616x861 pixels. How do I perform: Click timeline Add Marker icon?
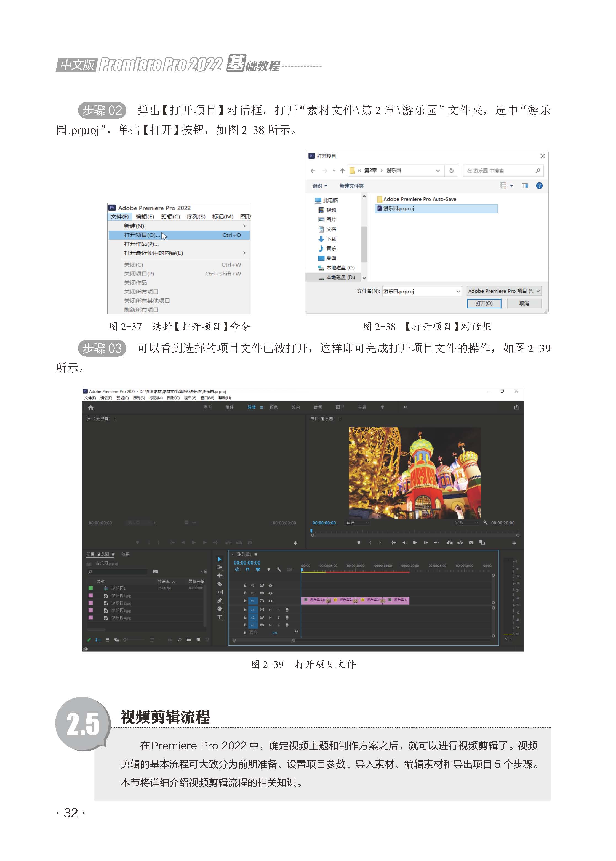point(269,569)
